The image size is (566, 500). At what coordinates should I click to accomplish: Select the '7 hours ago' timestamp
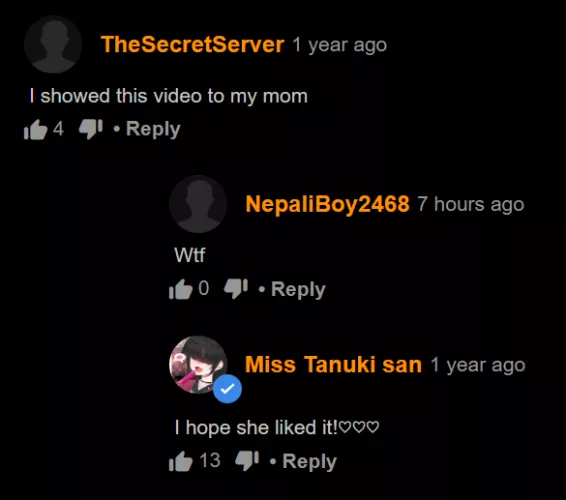pos(471,204)
